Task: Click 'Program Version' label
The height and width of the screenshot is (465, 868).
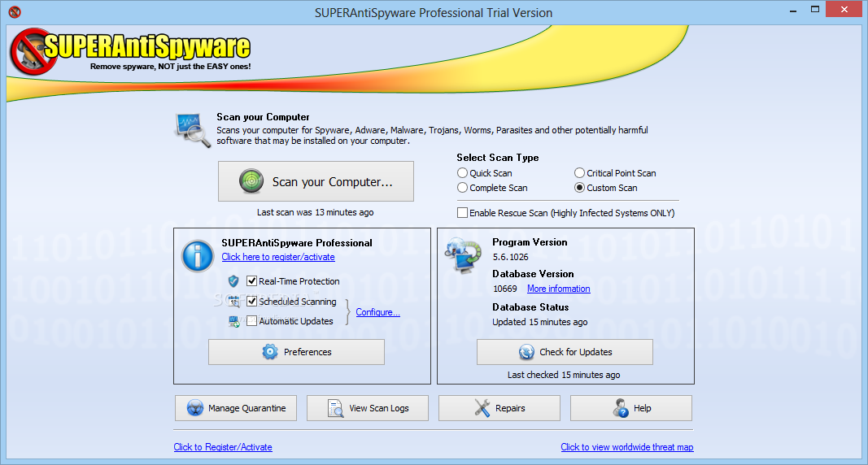Action: coord(530,242)
